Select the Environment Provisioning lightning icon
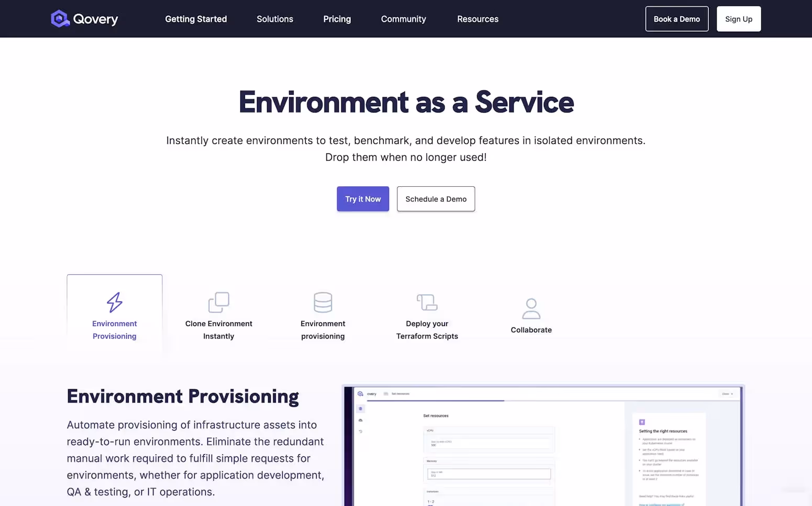Viewport: 812px width, 506px height. tap(114, 302)
